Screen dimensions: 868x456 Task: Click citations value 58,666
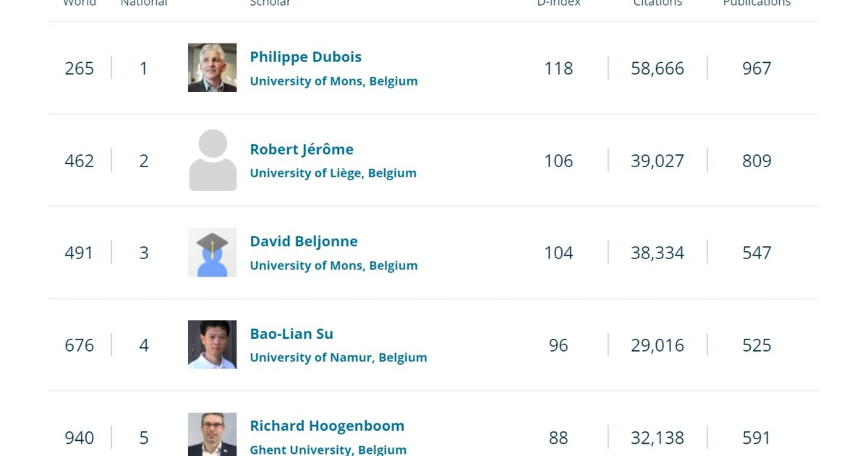click(x=658, y=68)
